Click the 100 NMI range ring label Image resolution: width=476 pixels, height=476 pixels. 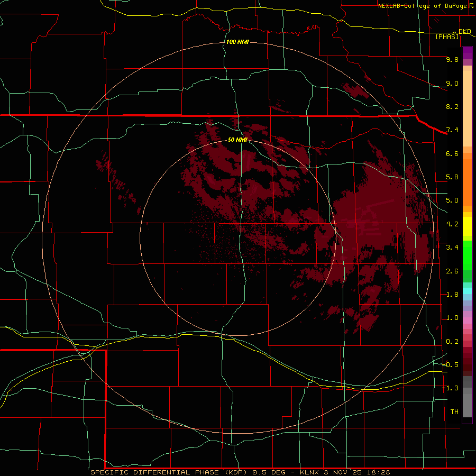coord(237,42)
